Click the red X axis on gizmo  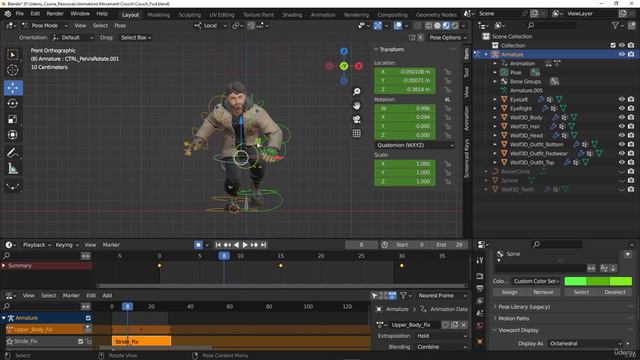(x=358, y=66)
